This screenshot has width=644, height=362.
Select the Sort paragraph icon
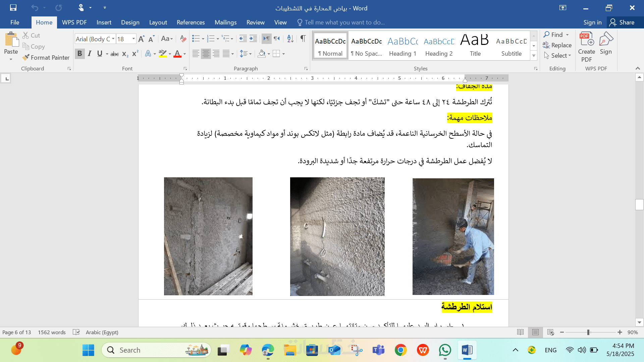coord(290,39)
